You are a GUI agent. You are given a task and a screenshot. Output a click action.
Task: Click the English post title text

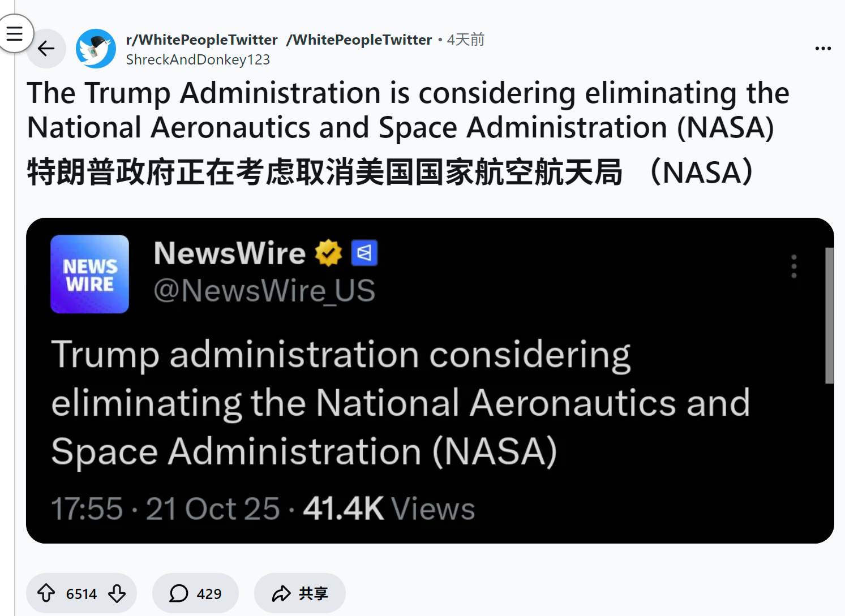pyautogui.click(x=408, y=110)
